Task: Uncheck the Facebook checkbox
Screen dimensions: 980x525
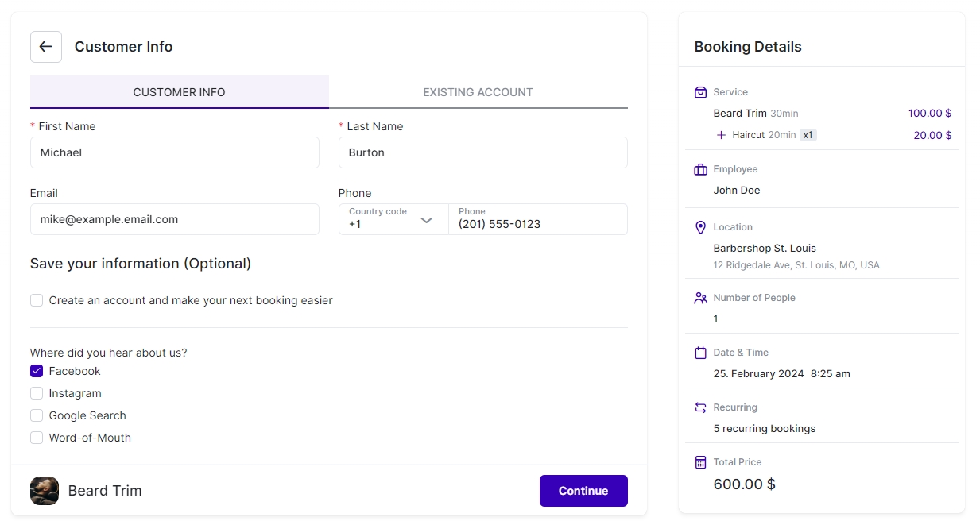Action: tap(37, 371)
